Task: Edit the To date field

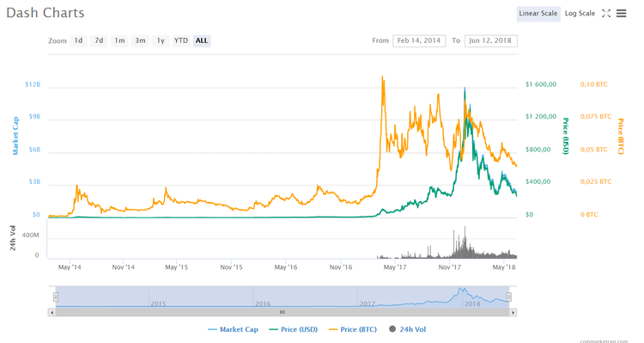Action: [x=491, y=40]
